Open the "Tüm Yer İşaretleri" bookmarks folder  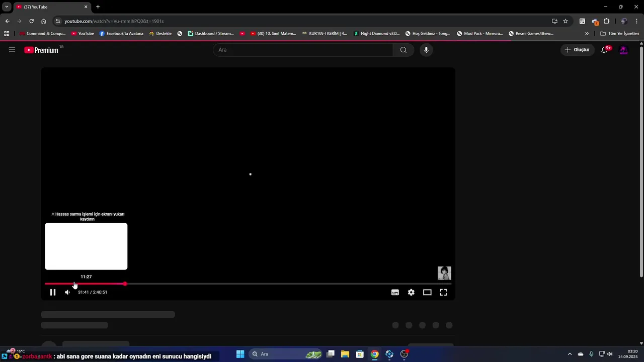pos(620,34)
